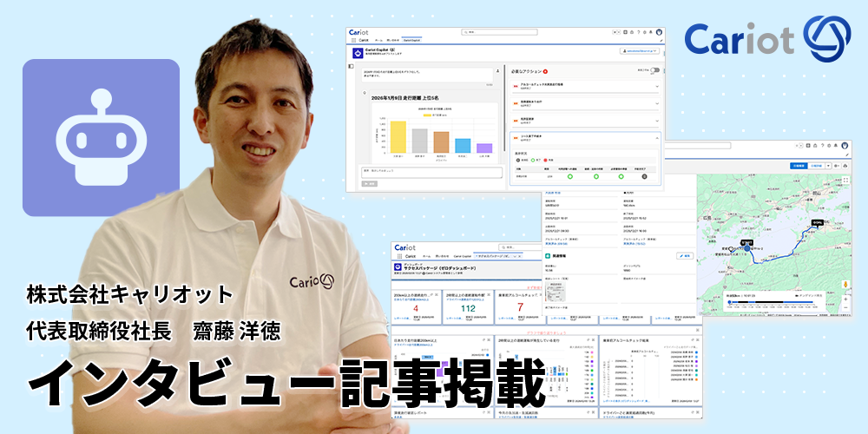Open 問い合わせ tab in dashboard window
Image resolution: width=868 pixels, height=434 pixels.
click(x=443, y=257)
